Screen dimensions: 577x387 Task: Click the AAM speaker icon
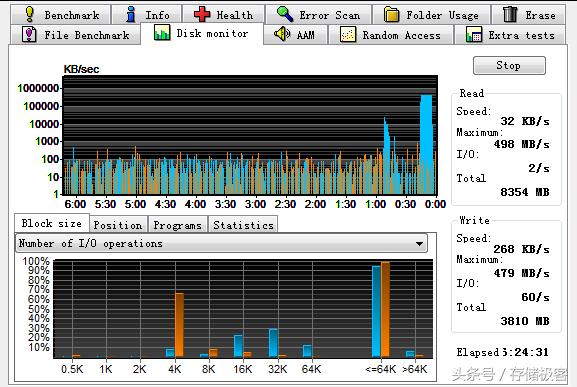[282, 34]
